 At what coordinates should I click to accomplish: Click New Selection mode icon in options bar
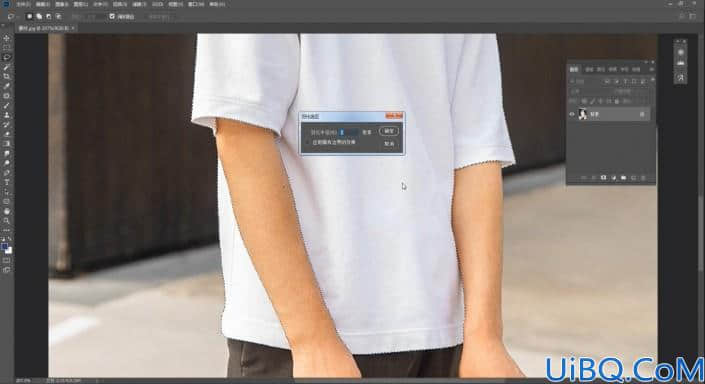pyautogui.click(x=30, y=17)
